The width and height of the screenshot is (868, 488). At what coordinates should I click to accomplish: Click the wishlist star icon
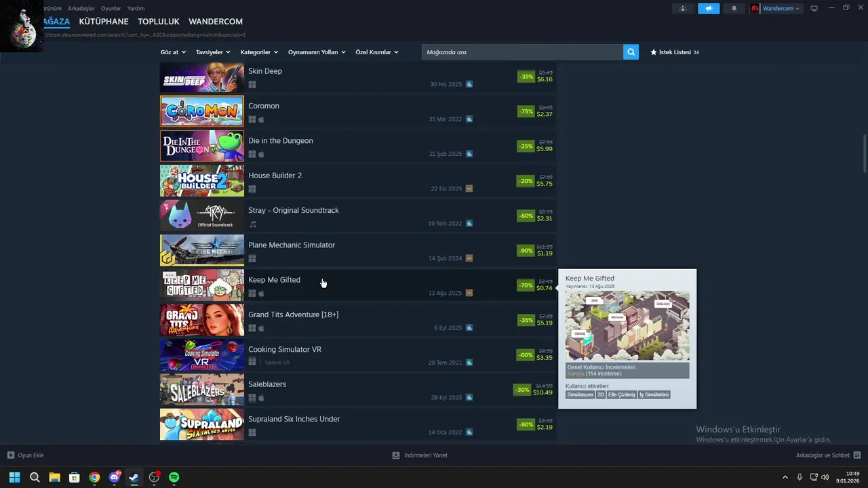[x=654, y=52]
